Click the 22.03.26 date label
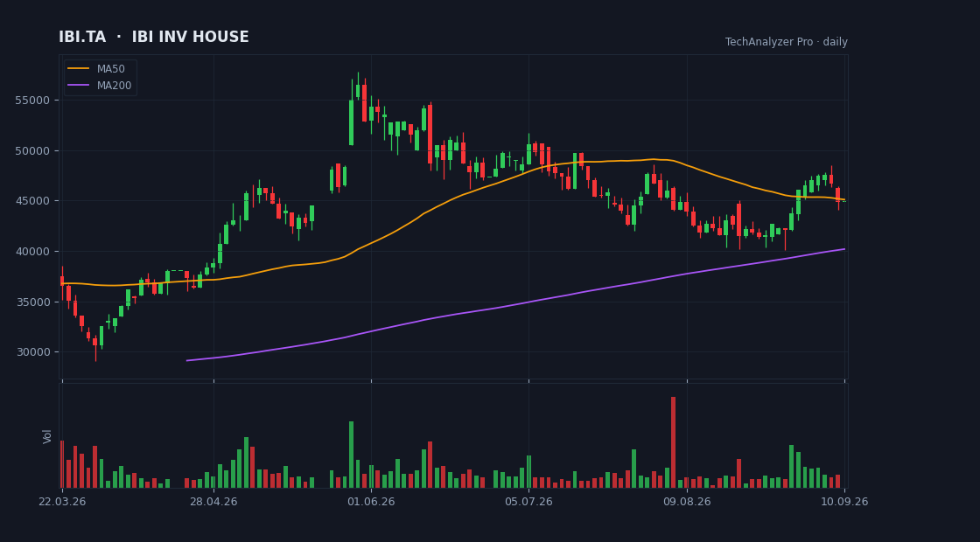The image size is (980, 542). click(62, 502)
